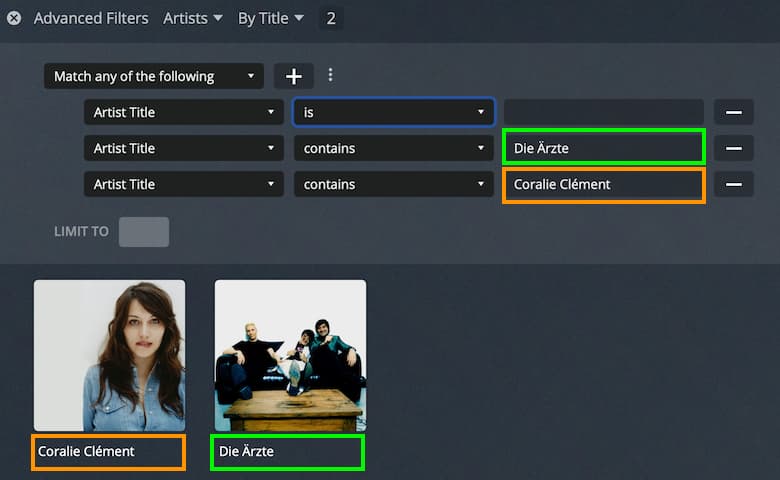780x480 pixels.
Task: Click the Die Ärzte artist name link
Action: click(246, 451)
